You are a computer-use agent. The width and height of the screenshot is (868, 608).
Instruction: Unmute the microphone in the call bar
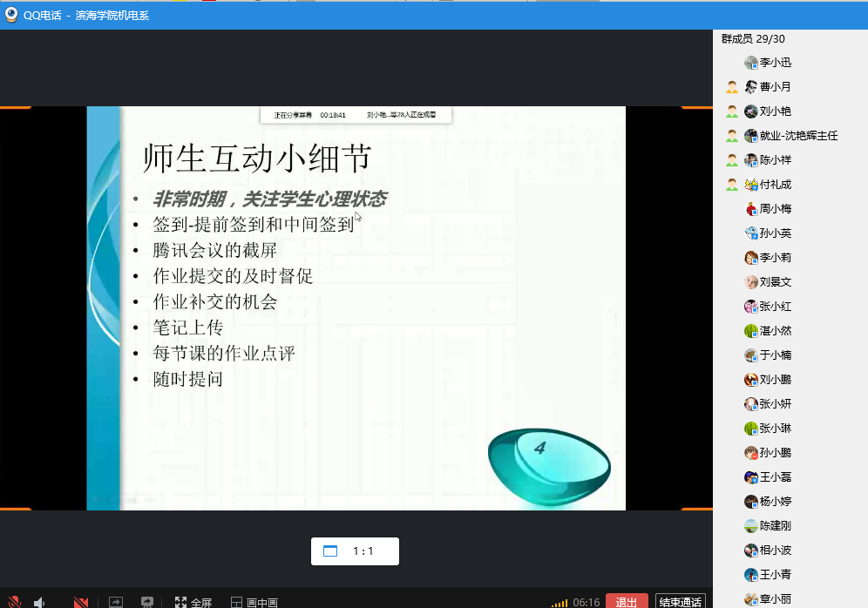(x=15, y=602)
